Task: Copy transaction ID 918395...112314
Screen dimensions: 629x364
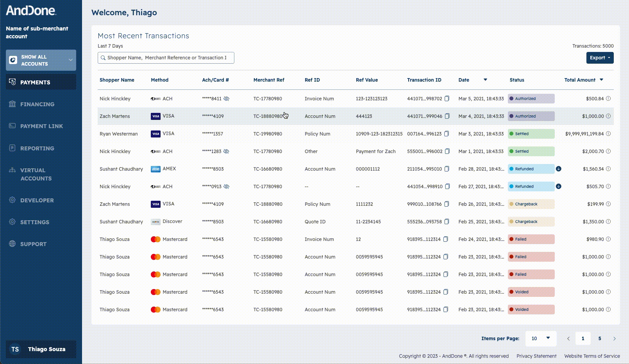Action: [x=446, y=239]
